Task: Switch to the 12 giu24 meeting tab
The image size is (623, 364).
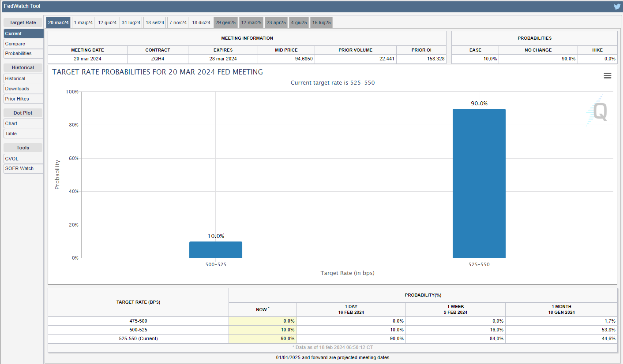Action: tap(107, 22)
